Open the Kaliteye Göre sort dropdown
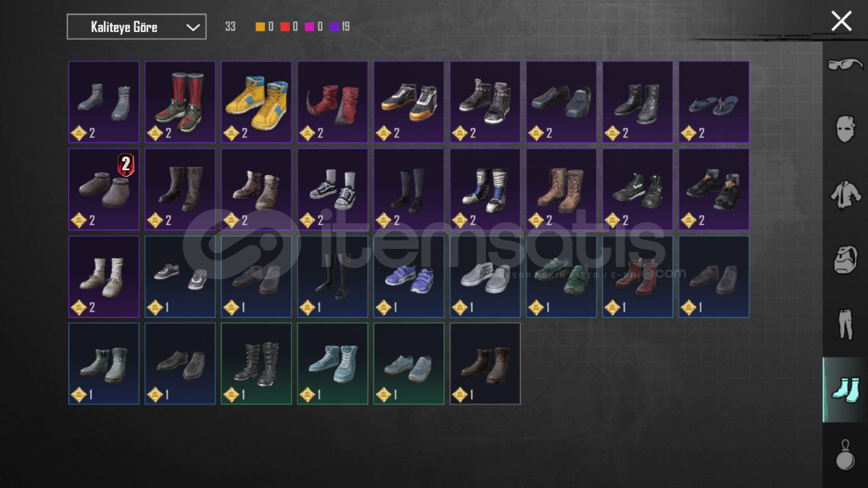The width and height of the screenshot is (868, 488). (137, 27)
